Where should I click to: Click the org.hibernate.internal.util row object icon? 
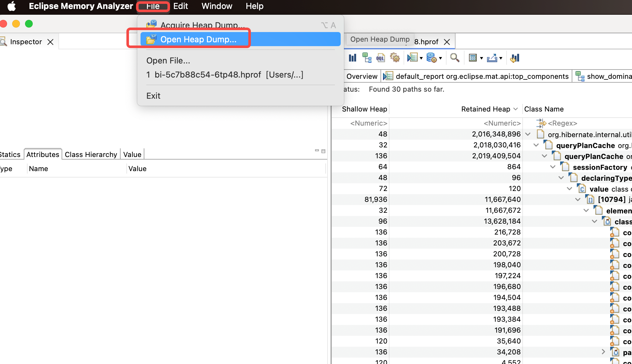(x=541, y=134)
